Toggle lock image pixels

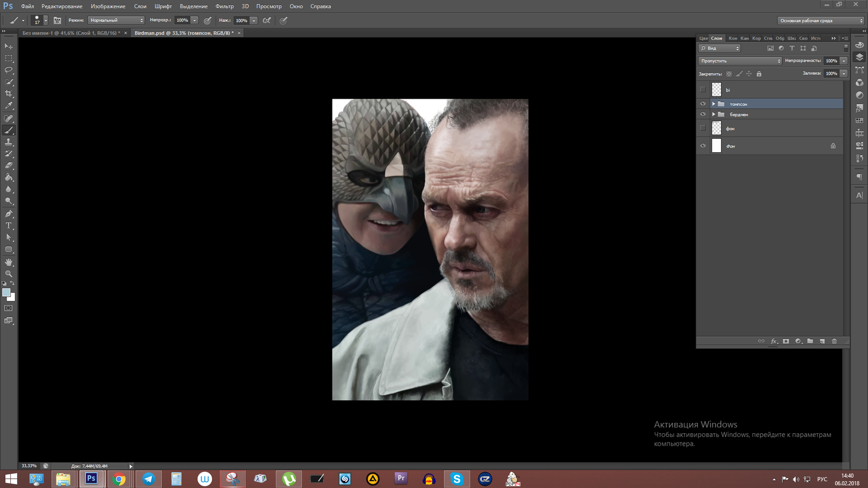tap(739, 74)
